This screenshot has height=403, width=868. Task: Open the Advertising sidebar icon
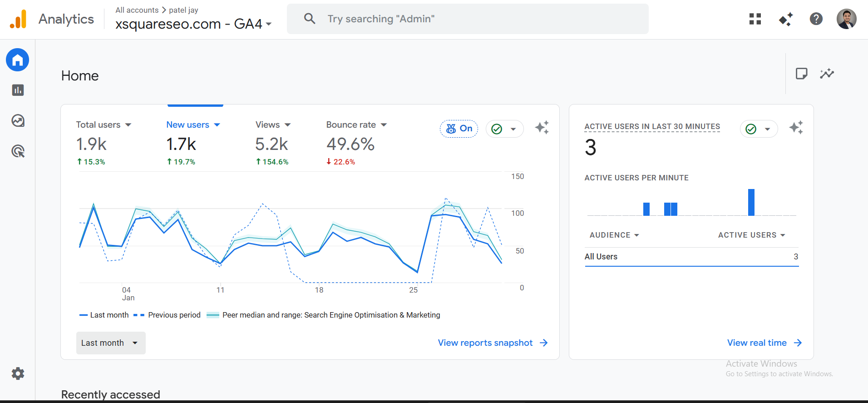tap(18, 151)
